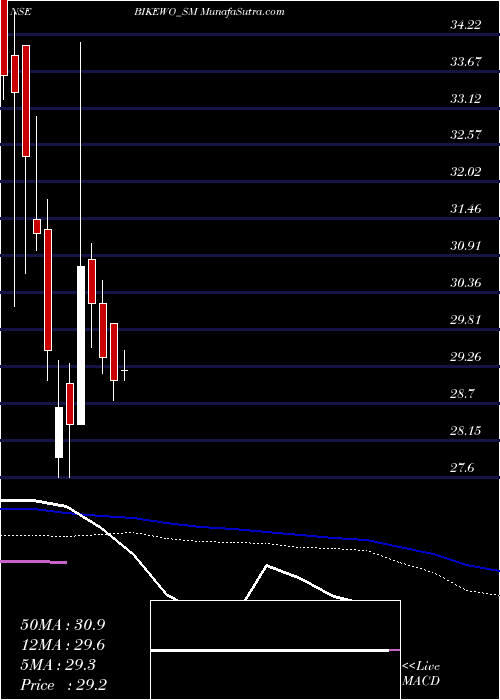Click the 34.22 price axis label
Viewport: 500px width, 700px height.
(x=465, y=25)
